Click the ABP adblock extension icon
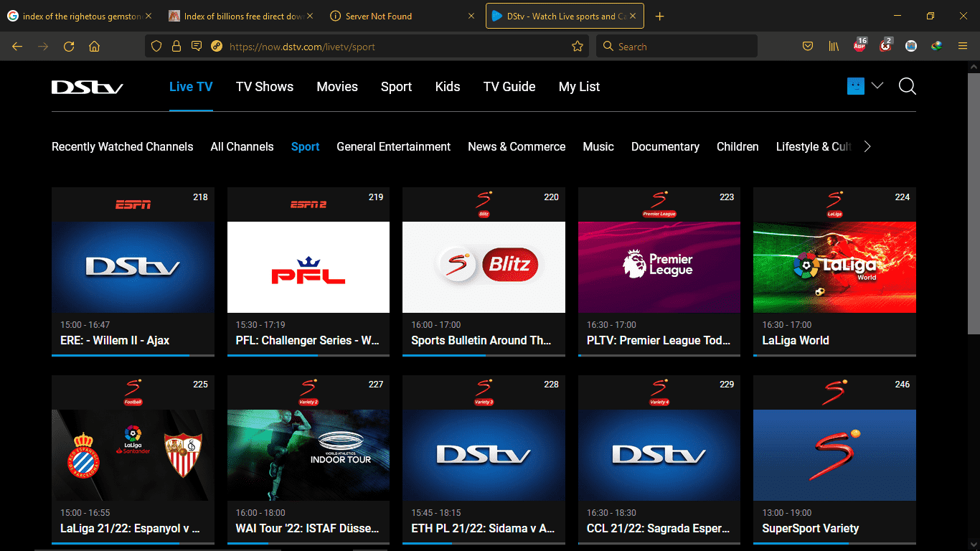This screenshot has height=551, width=980. point(859,46)
